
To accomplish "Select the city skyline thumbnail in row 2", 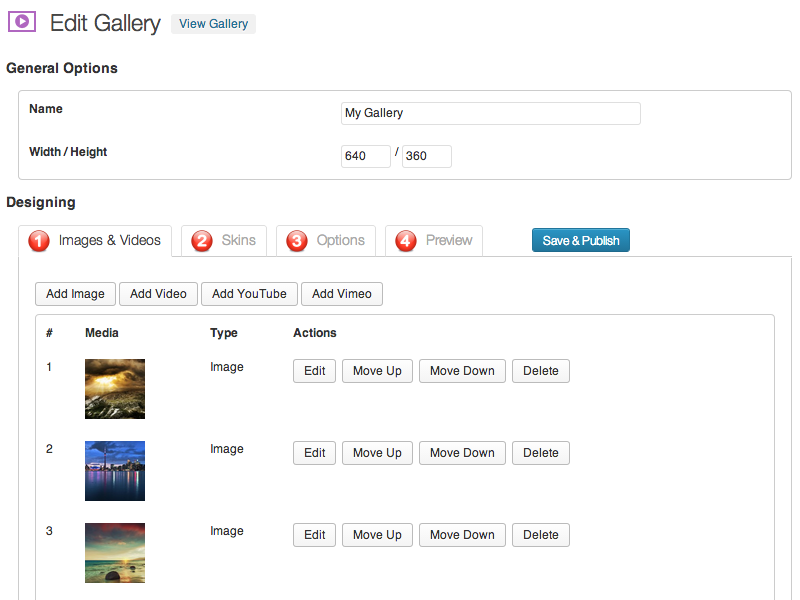I will pyautogui.click(x=115, y=471).
